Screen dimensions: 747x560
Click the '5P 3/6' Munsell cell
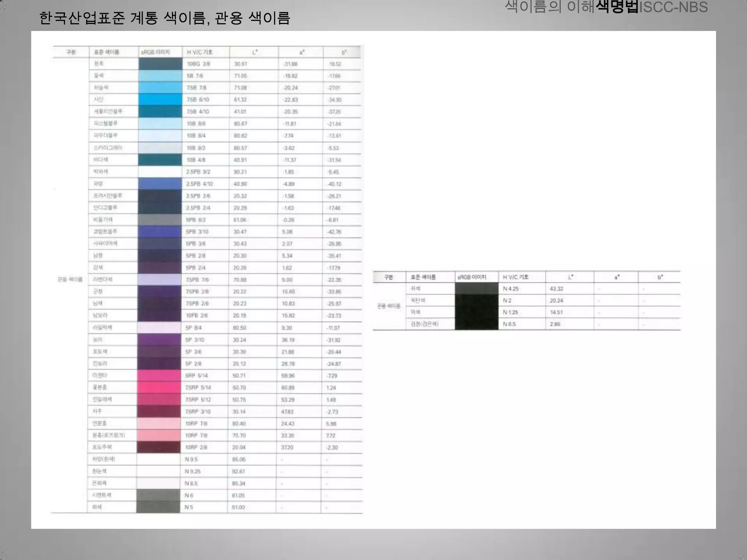tap(193, 352)
